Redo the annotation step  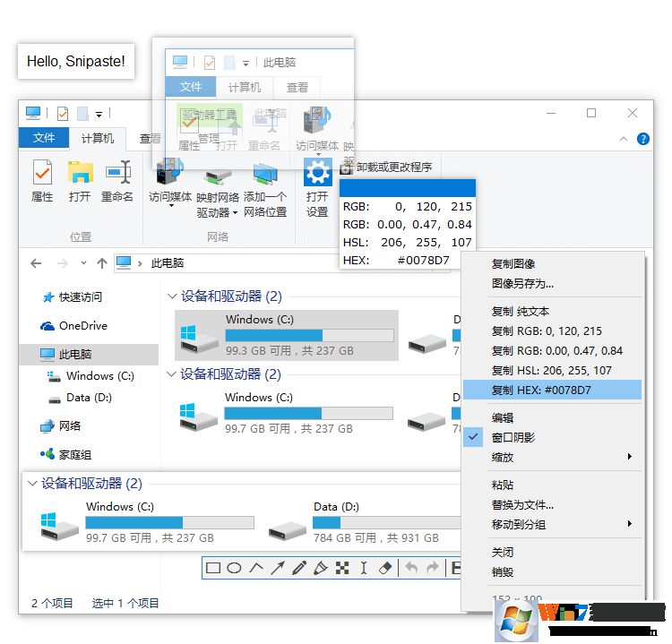click(433, 568)
